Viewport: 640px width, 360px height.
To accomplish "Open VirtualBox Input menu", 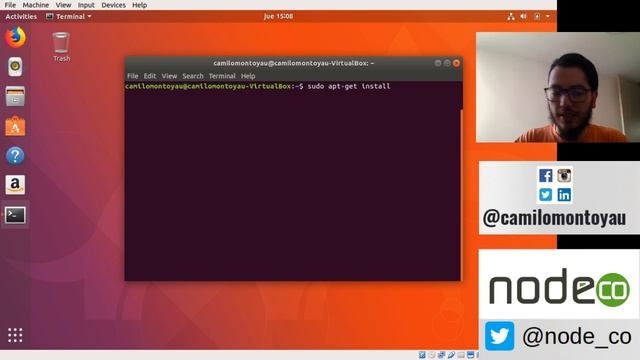I will (86, 5).
